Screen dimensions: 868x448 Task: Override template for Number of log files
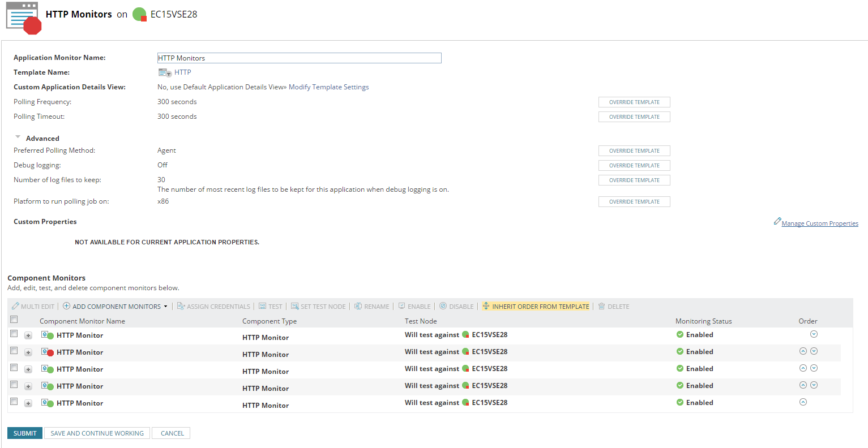click(x=634, y=180)
